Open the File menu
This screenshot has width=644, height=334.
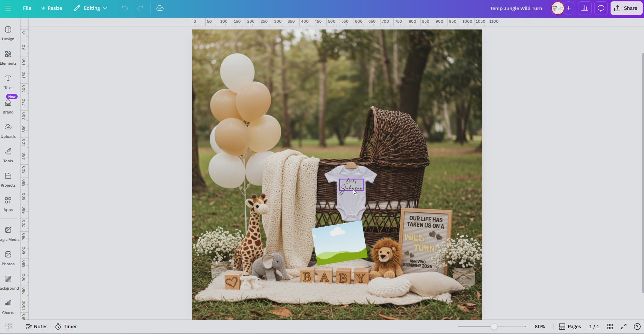[x=27, y=8]
